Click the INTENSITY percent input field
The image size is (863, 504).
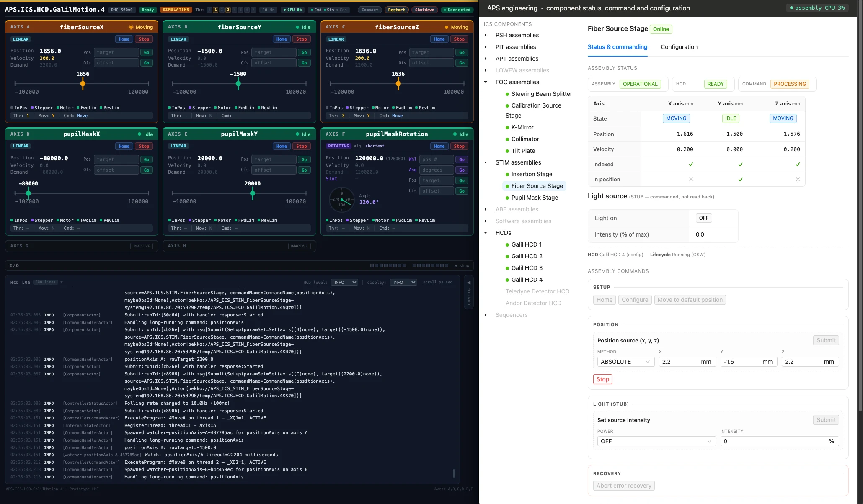[x=779, y=441]
